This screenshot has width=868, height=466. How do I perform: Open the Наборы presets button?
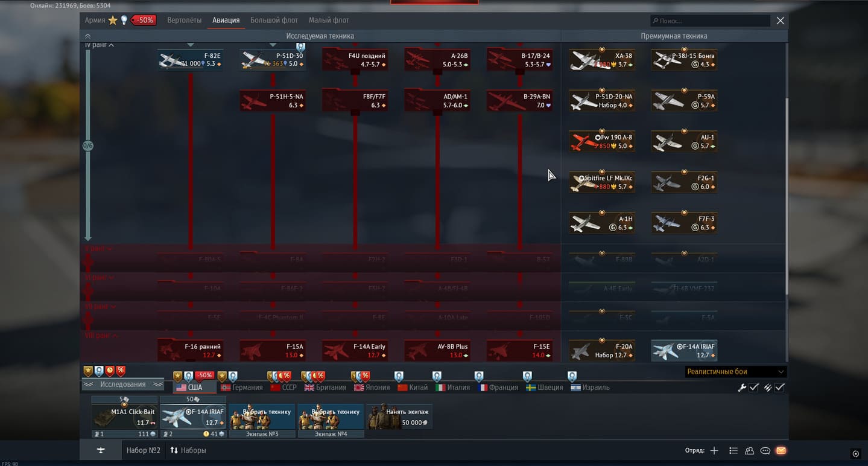click(188, 450)
